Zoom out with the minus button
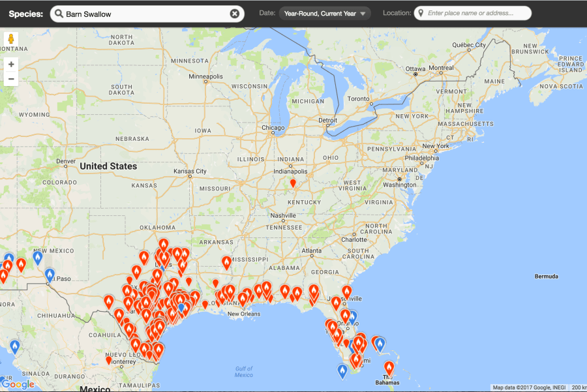This screenshot has height=392, width=587. pos(10,79)
